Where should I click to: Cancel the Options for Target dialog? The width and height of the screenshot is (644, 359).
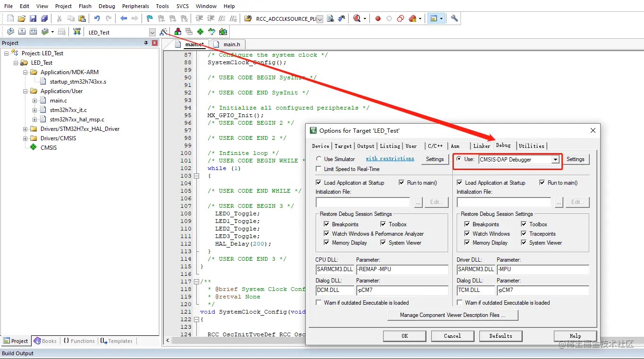(452, 336)
